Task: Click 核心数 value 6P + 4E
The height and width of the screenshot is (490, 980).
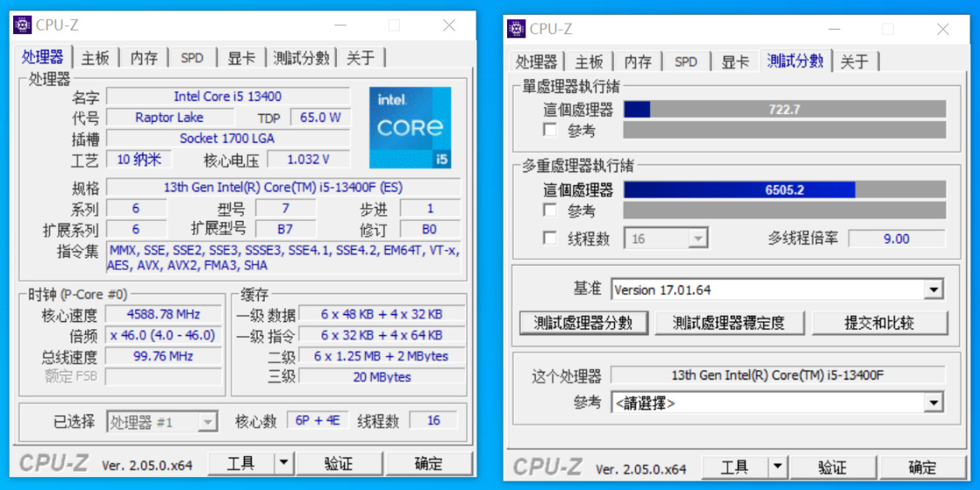Action: [x=317, y=420]
